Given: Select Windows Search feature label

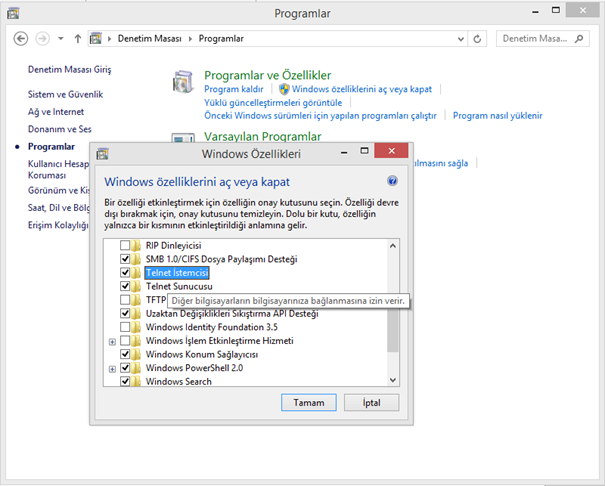Looking at the screenshot, I should point(179,381).
